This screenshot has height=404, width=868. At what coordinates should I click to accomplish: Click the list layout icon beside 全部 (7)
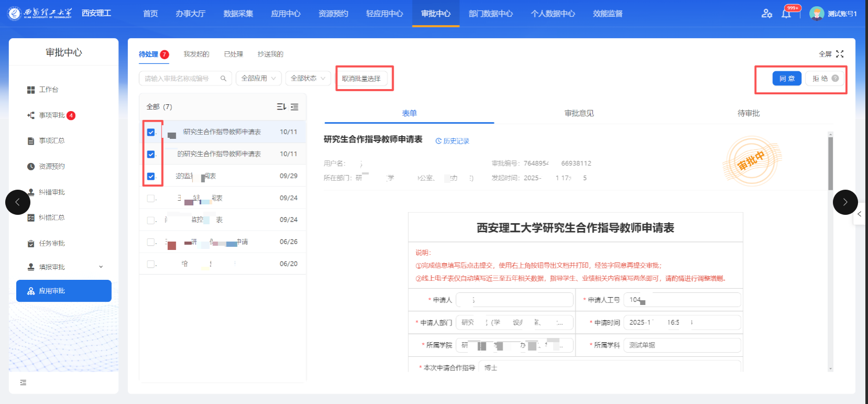coord(295,107)
